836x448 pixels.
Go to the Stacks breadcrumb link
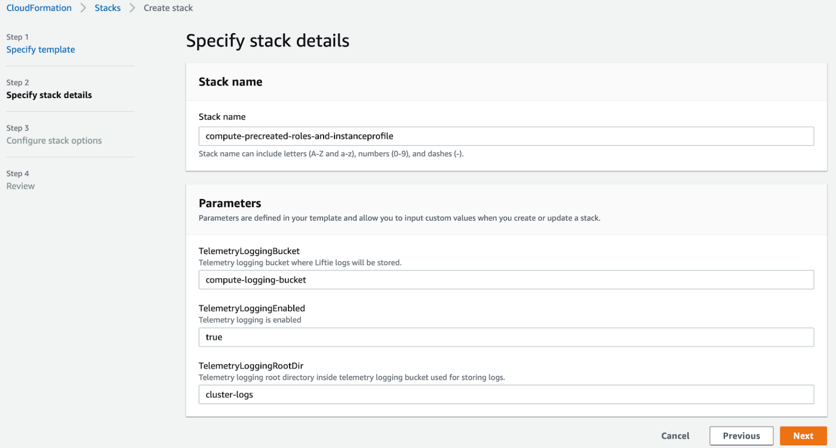(107, 8)
